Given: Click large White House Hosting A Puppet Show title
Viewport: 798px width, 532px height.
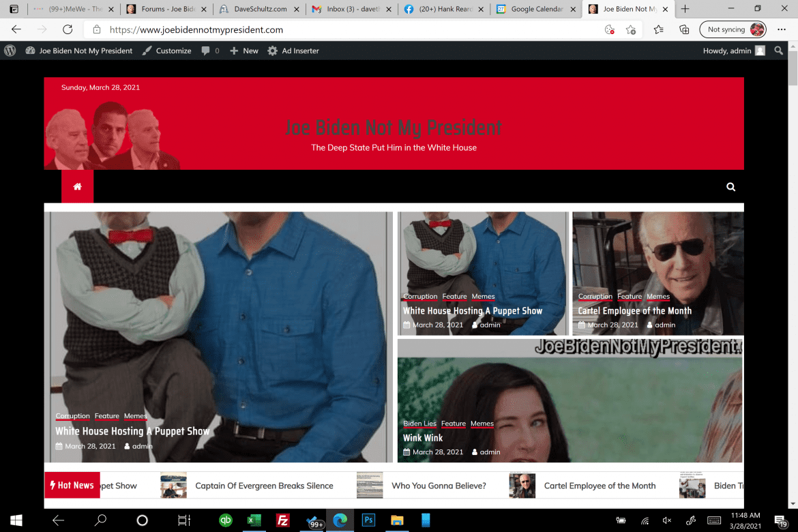Looking at the screenshot, I should [132, 431].
